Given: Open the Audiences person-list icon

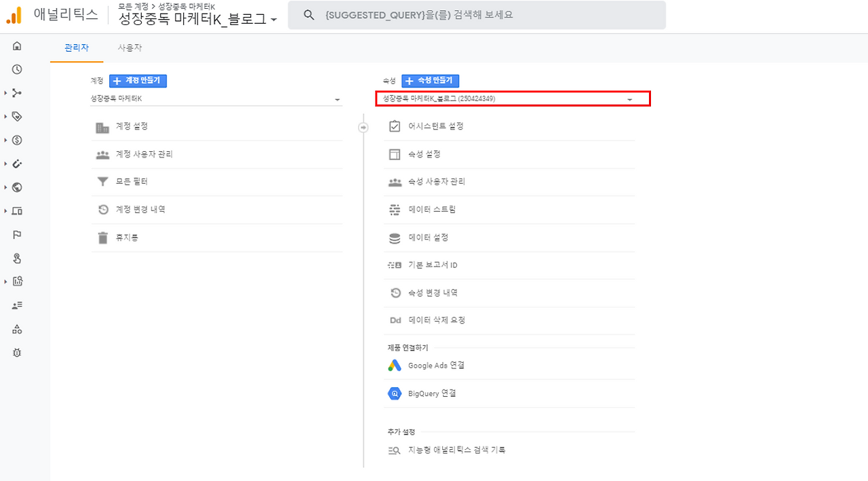Looking at the screenshot, I should tap(17, 305).
